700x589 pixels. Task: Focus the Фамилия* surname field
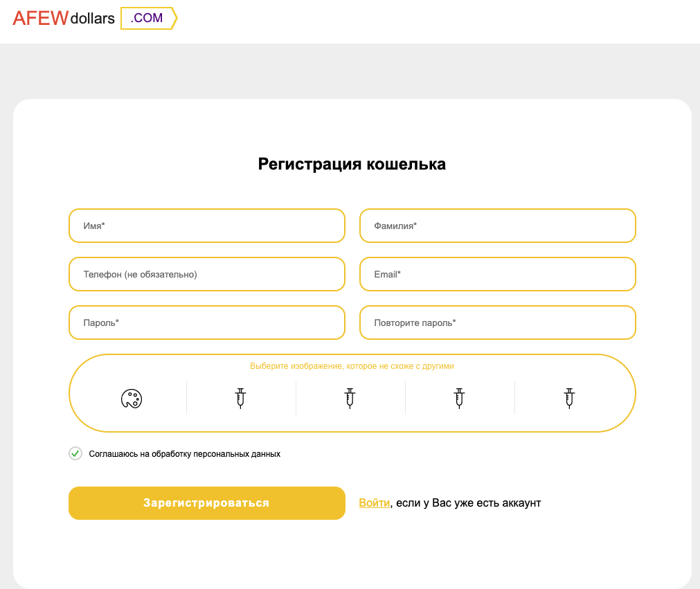497,226
